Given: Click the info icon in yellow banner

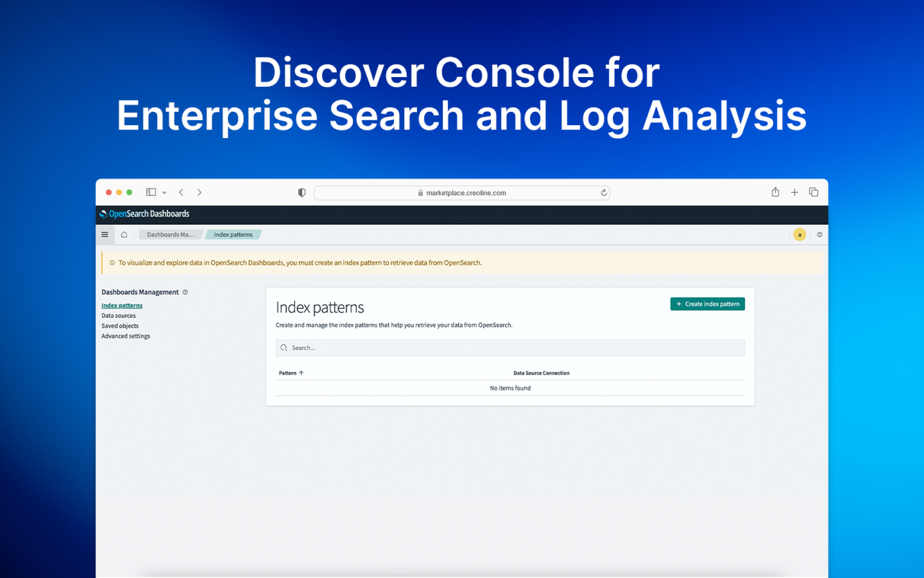Looking at the screenshot, I should 112,263.
